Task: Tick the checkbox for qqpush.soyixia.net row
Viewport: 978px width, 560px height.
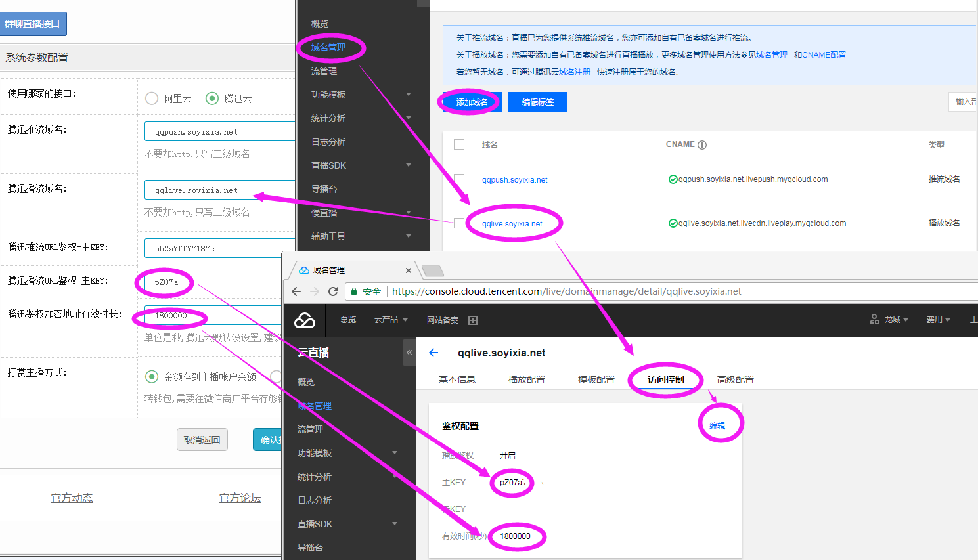Action: click(x=459, y=179)
